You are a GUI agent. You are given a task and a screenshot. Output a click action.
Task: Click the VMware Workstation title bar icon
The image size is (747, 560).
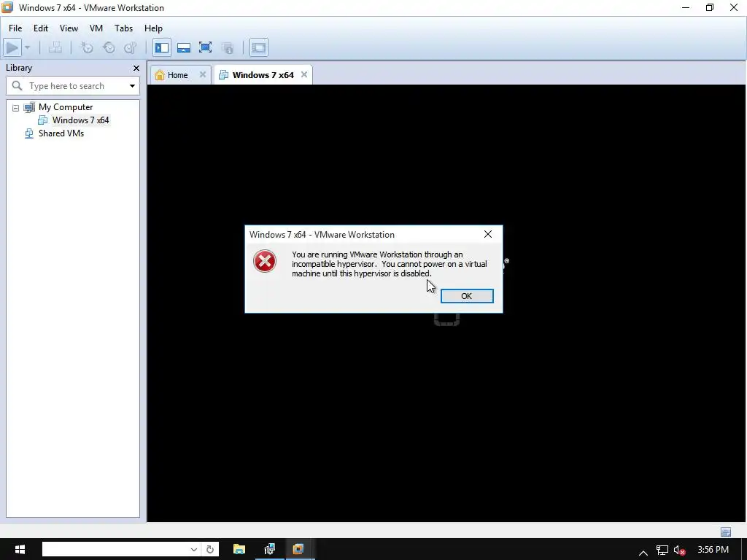[7, 7]
